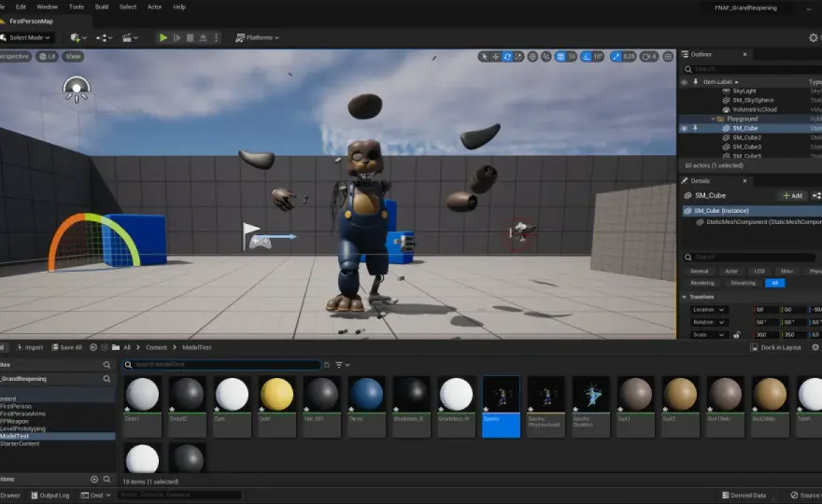
Task: Open the Lit view mode menu
Action: [x=48, y=57]
